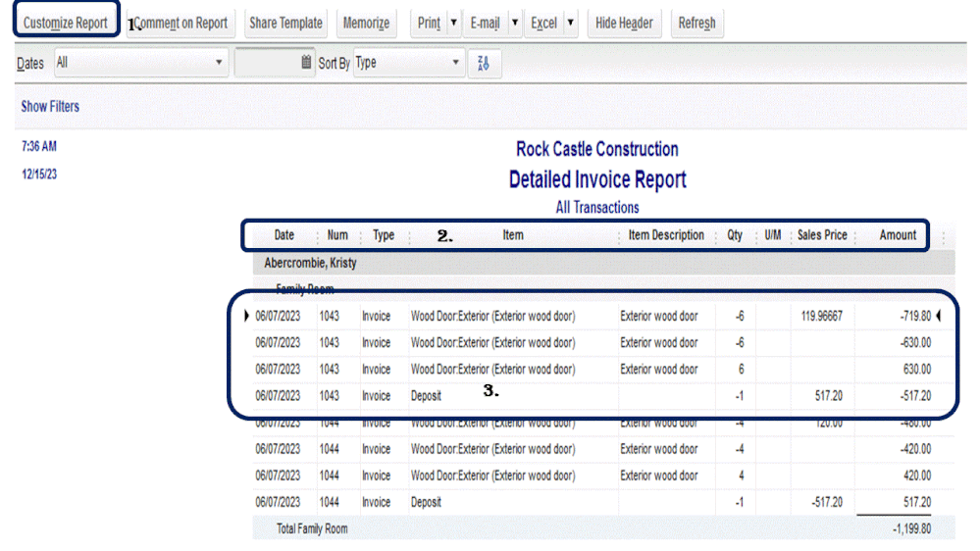Select the Deposit item on invoice 1043
Viewport: 980px width, 551px height.
tap(426, 396)
